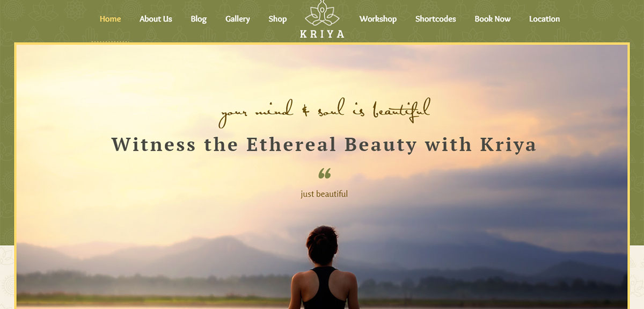Click the misty treeline below the mountains
The image size is (644, 309).
click(161, 284)
